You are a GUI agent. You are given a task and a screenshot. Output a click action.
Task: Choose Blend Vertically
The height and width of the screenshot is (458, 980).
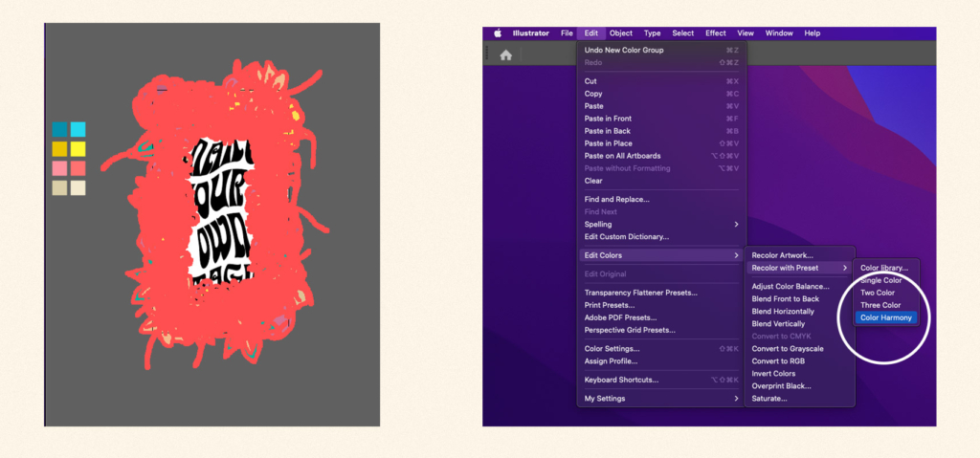click(x=800, y=324)
